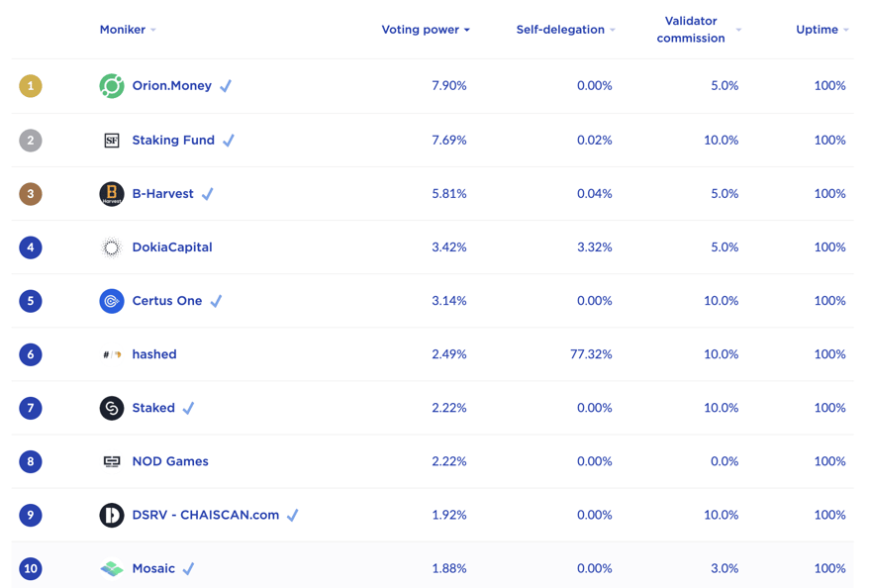Open the B-Harvest validator link

tap(162, 193)
